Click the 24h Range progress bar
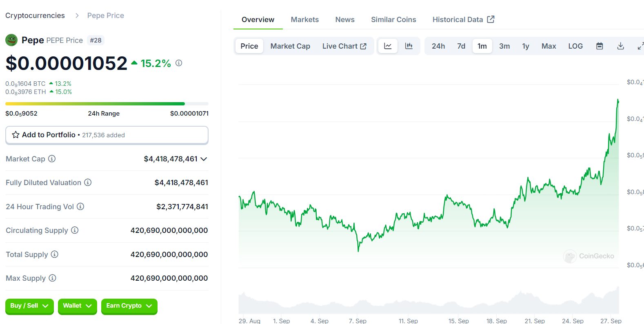Image resolution: width=644 pixels, height=324 pixels. 107,104
